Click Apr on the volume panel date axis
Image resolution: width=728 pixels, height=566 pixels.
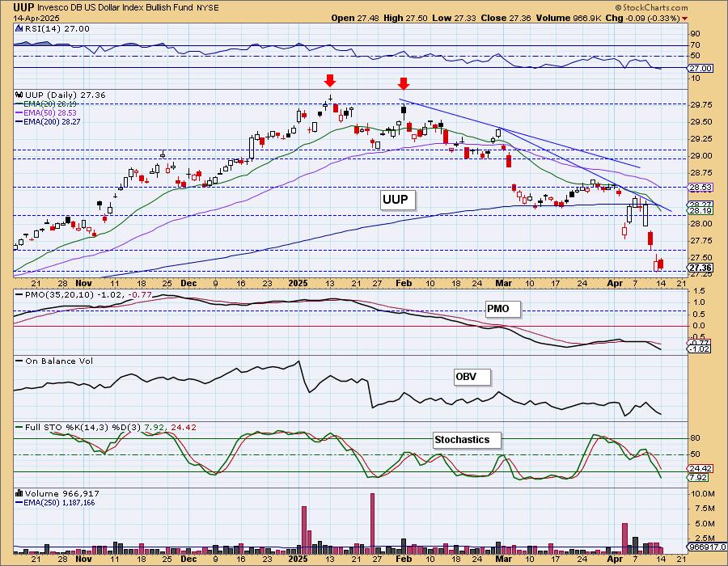point(615,559)
